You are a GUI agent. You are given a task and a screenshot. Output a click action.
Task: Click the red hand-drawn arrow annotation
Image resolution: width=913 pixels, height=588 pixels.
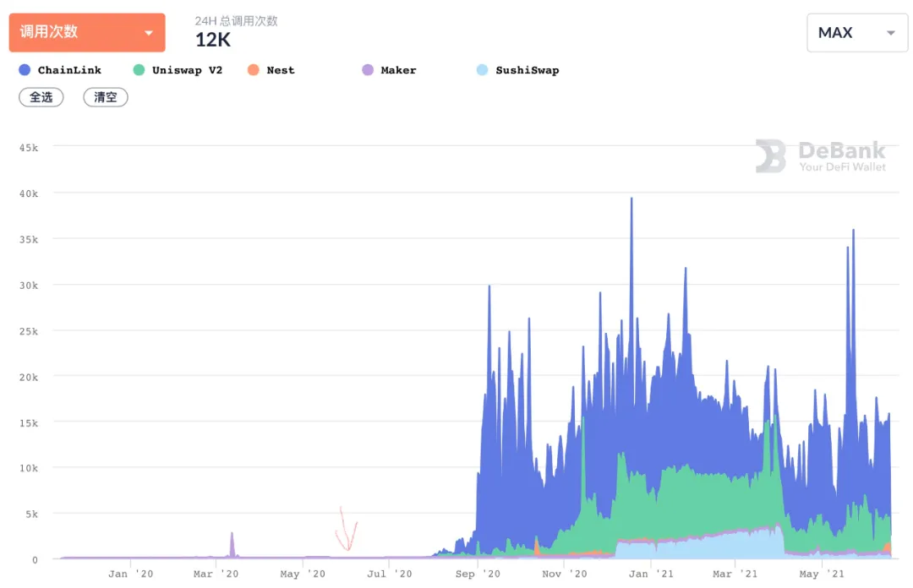click(x=347, y=529)
